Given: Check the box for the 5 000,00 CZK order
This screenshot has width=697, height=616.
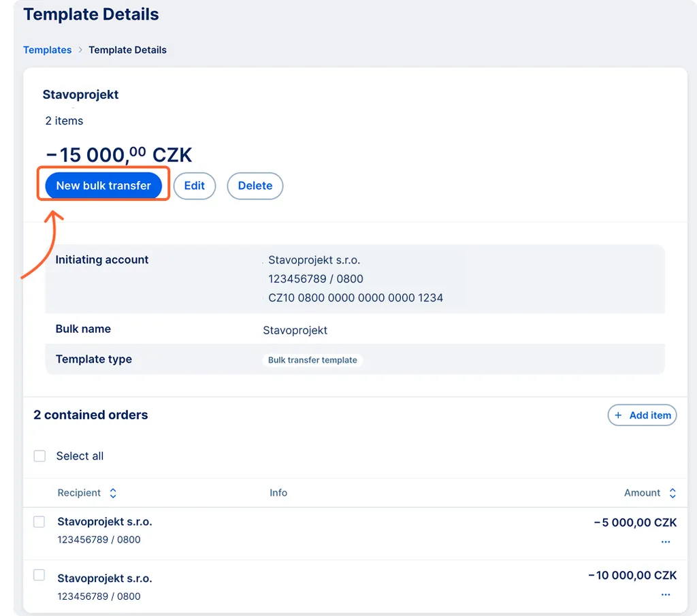Looking at the screenshot, I should tap(39, 522).
